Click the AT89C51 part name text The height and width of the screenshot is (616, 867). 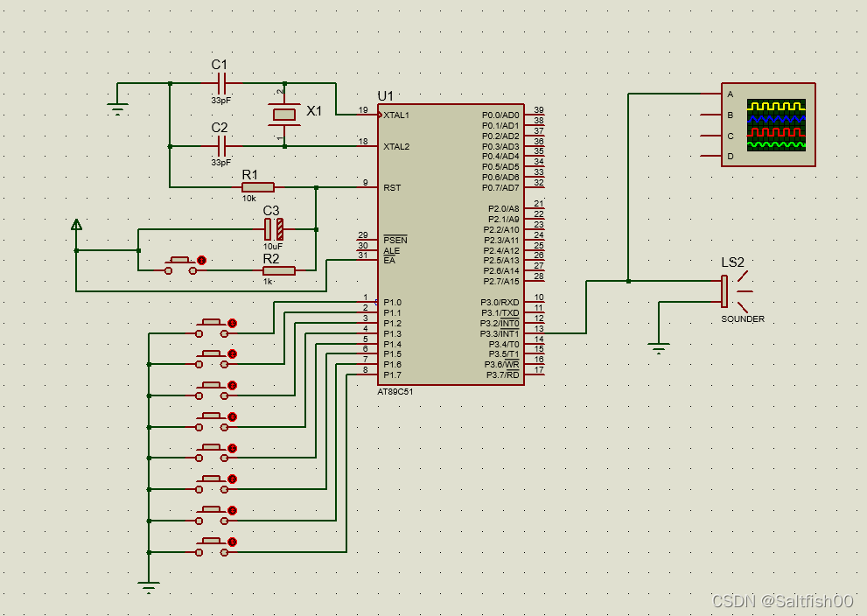pos(395,391)
